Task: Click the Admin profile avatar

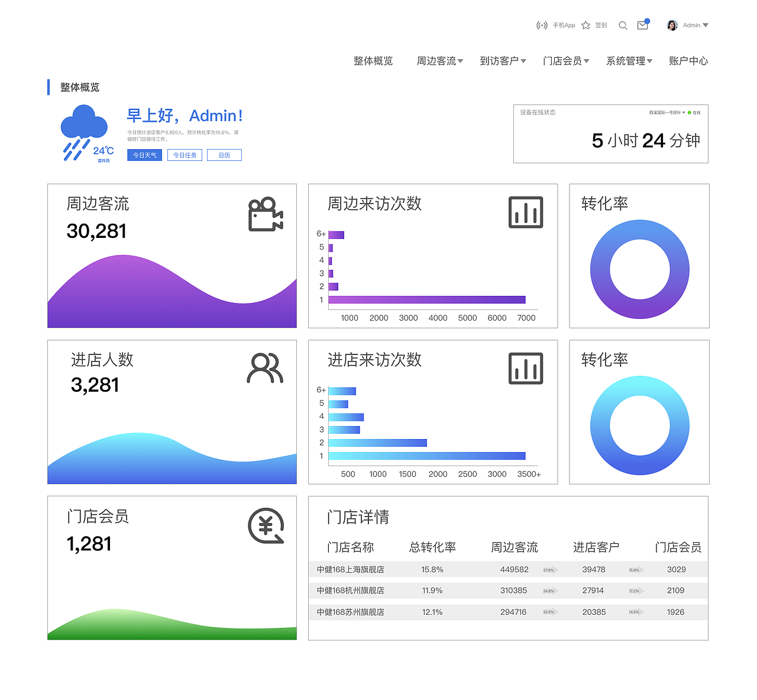Action: pyautogui.click(x=671, y=25)
